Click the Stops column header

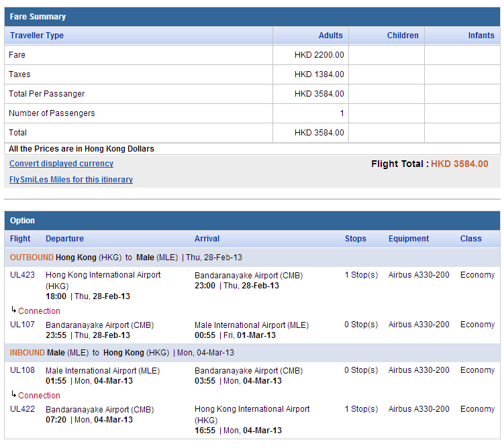(356, 239)
